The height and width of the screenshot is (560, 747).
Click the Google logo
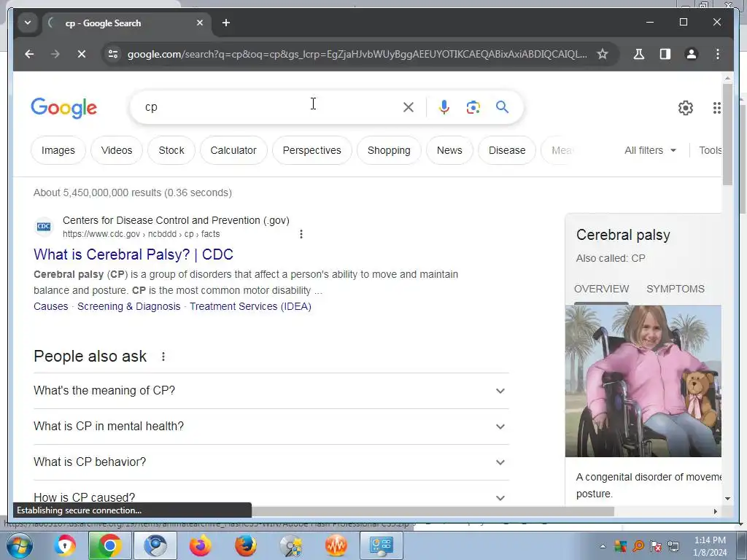pyautogui.click(x=64, y=108)
